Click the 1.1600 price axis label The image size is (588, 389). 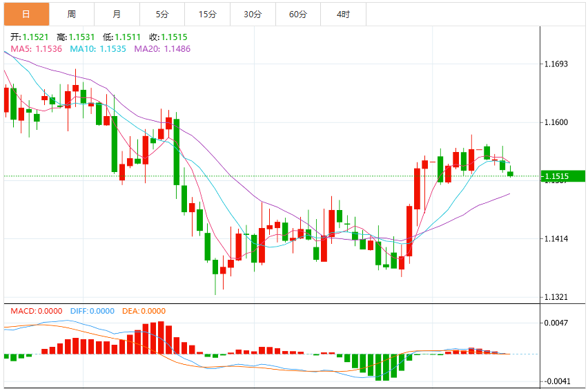tap(556, 122)
